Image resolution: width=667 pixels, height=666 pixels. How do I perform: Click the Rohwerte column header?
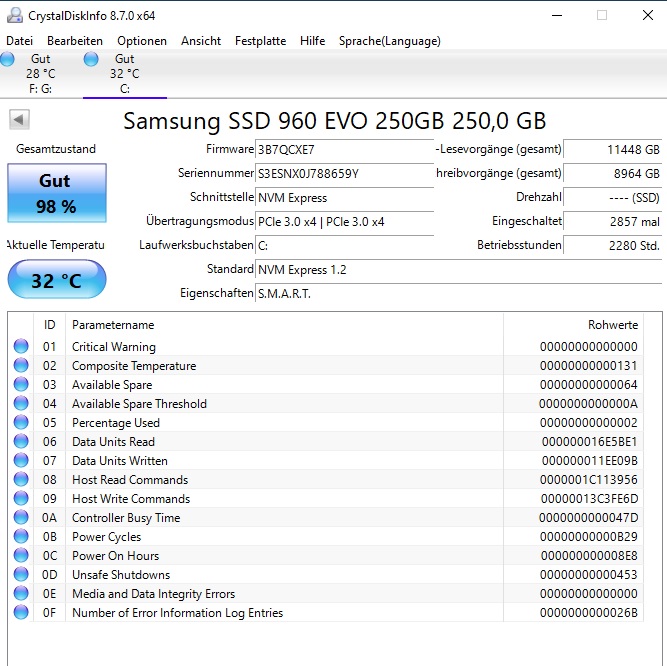(573, 325)
